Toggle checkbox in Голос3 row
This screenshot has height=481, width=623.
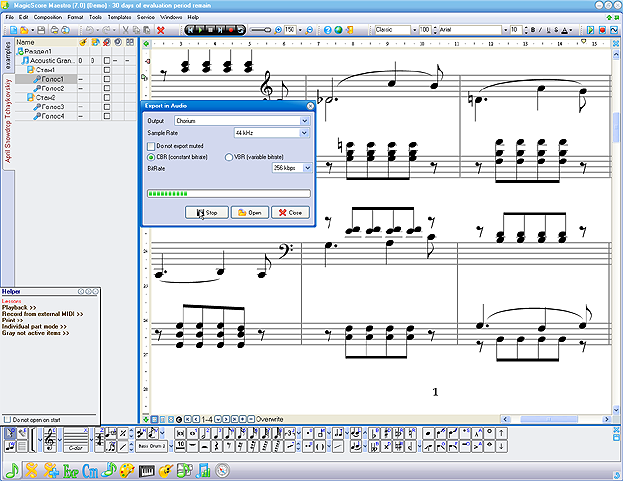(x=106, y=107)
